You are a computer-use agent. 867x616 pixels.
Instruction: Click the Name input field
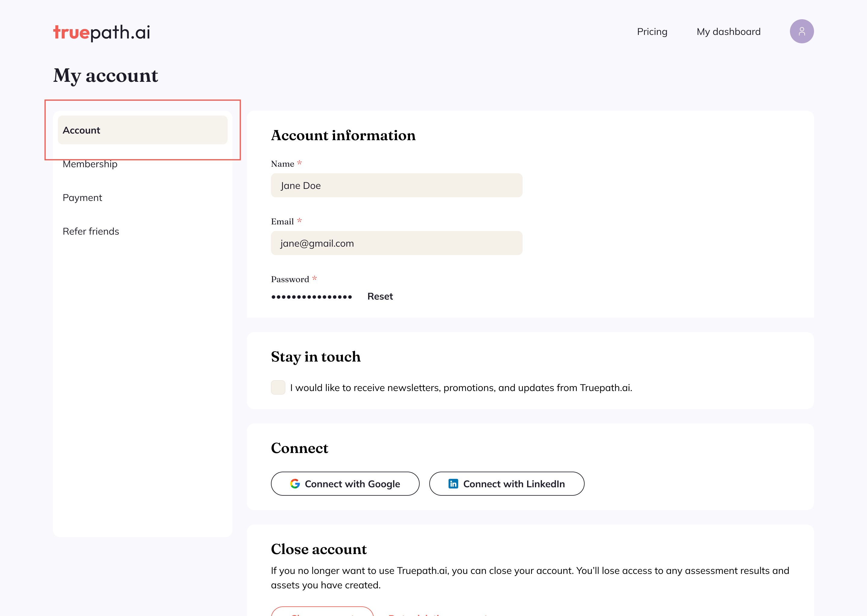coord(397,185)
